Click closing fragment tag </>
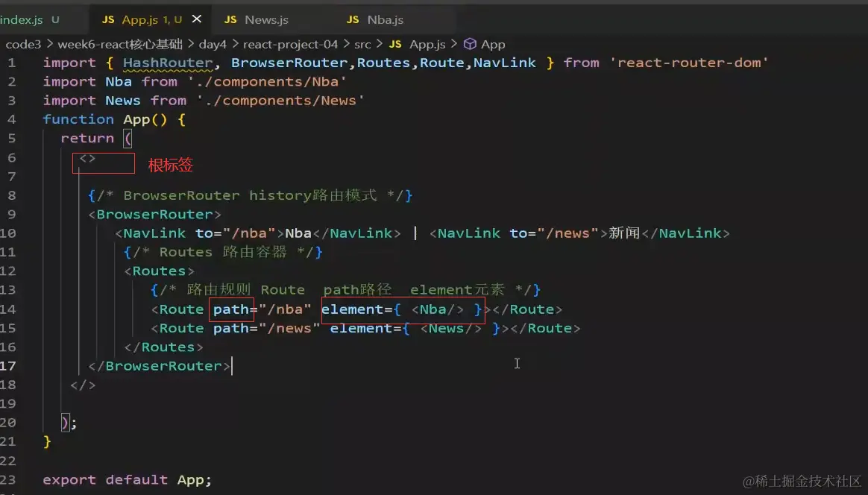 pyautogui.click(x=83, y=385)
